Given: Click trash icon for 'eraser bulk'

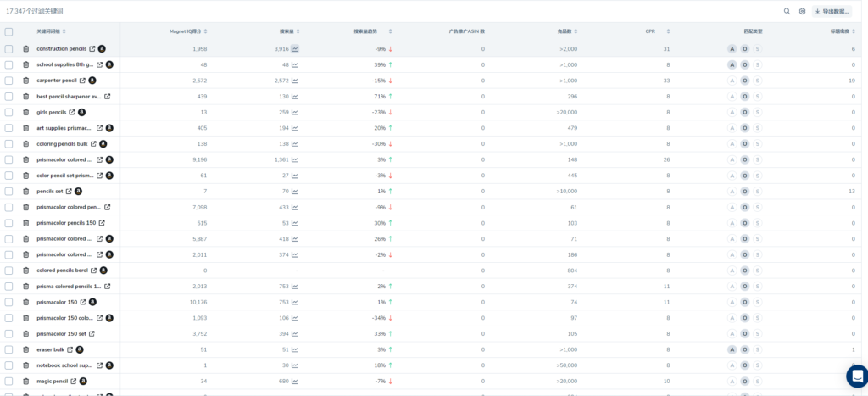Looking at the screenshot, I should pos(25,349).
